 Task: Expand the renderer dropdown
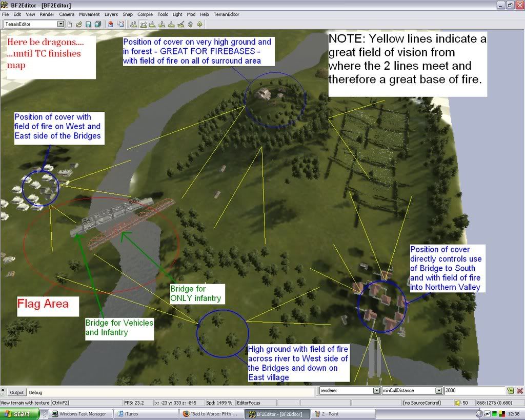(376, 391)
